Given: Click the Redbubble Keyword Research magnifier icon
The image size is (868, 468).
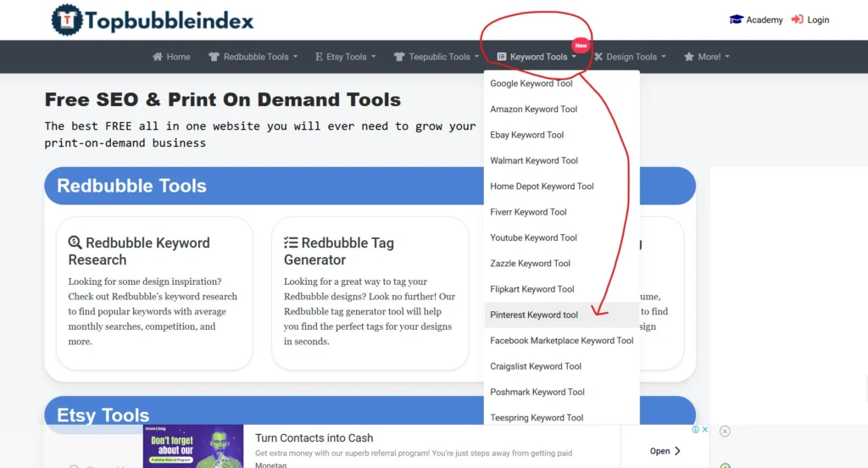Looking at the screenshot, I should tap(75, 242).
